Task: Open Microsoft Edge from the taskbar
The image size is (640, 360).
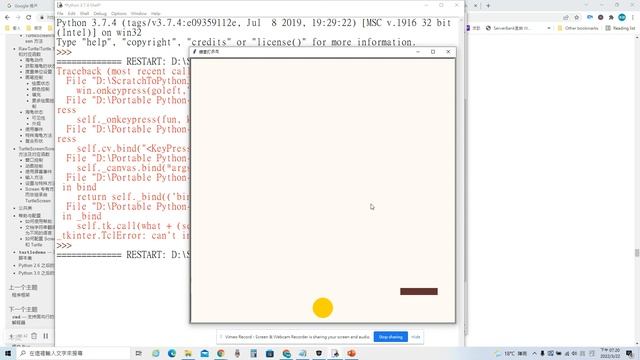Action: point(172,353)
